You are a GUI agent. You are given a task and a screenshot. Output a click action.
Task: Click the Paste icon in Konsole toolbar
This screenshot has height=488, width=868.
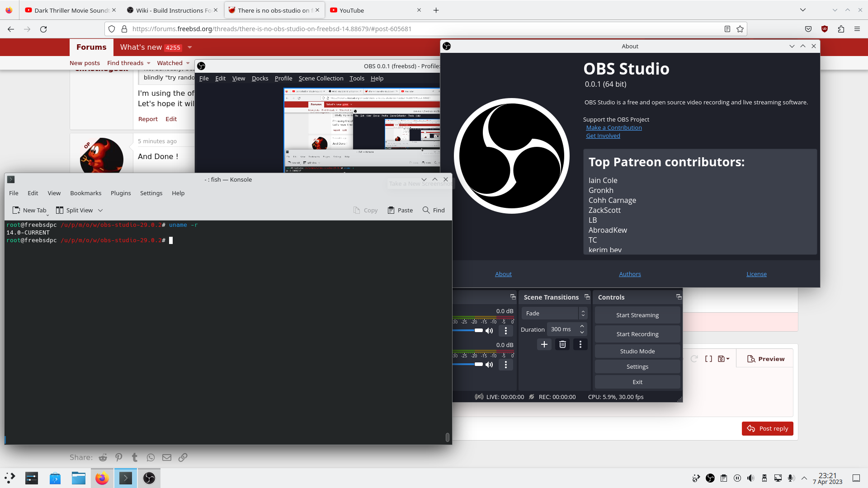391,210
